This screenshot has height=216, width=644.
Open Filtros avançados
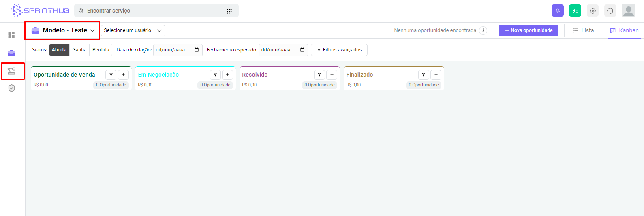click(339, 50)
